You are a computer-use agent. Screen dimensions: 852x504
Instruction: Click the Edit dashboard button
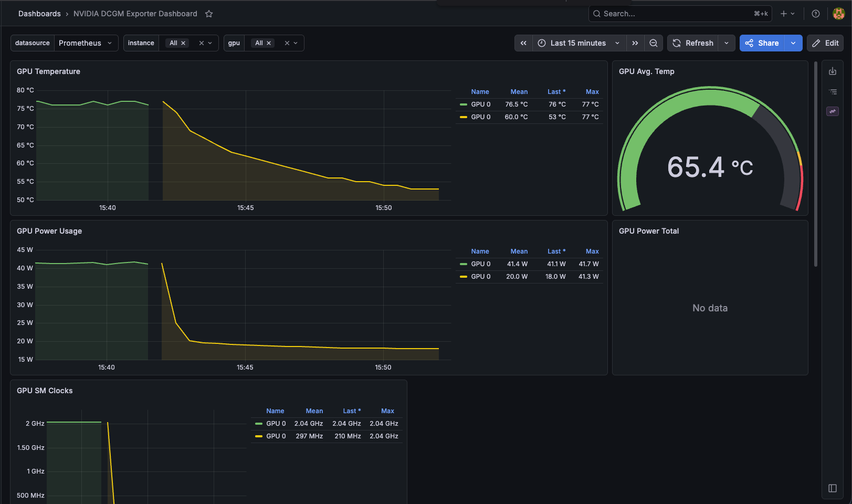825,43
